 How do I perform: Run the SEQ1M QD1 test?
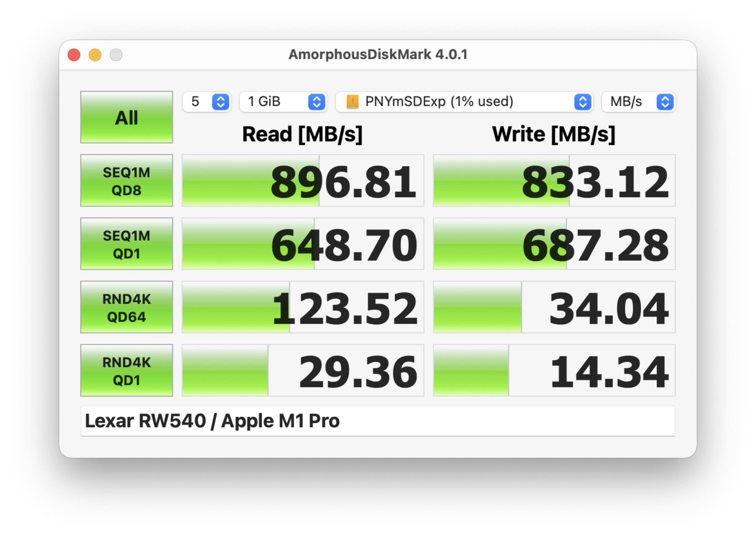126,244
